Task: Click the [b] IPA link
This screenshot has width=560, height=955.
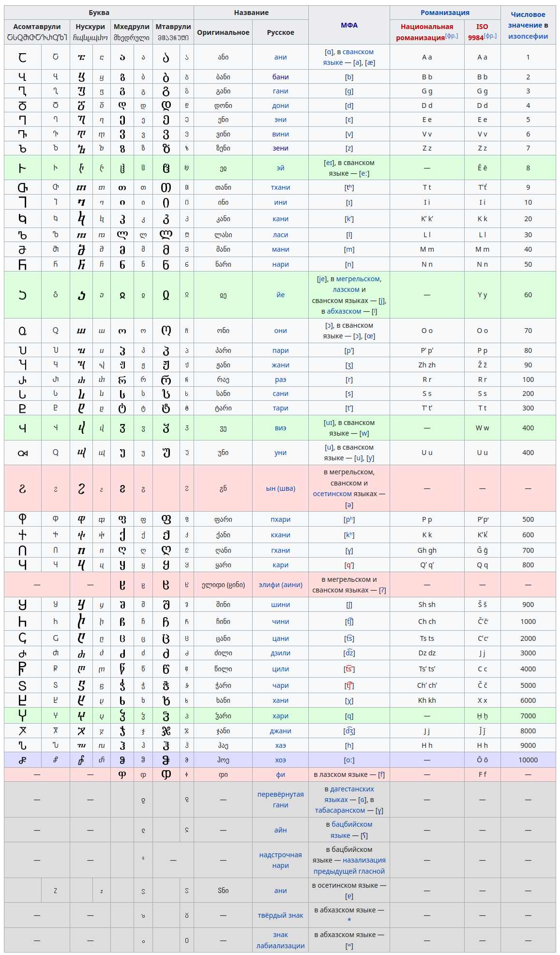Action: coord(349,77)
